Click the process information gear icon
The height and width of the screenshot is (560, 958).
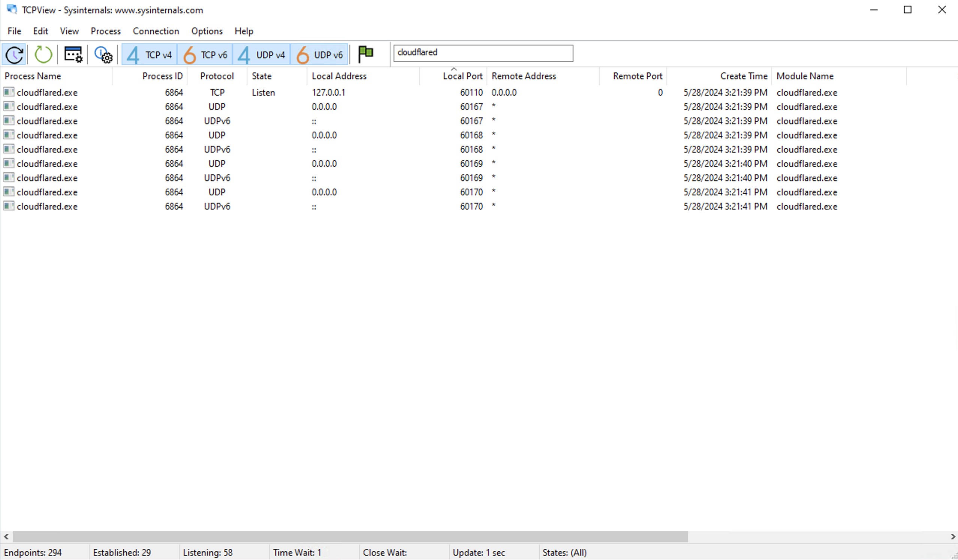pos(103,54)
